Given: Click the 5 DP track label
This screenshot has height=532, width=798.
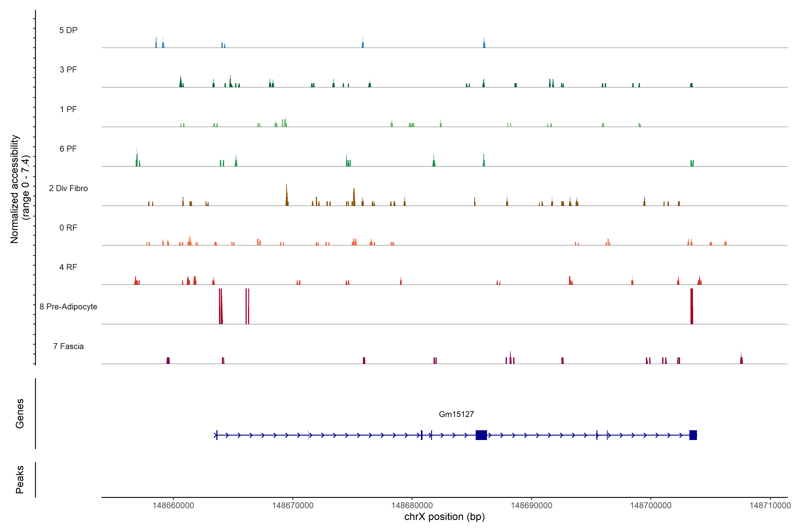Looking at the screenshot, I should click(x=68, y=30).
